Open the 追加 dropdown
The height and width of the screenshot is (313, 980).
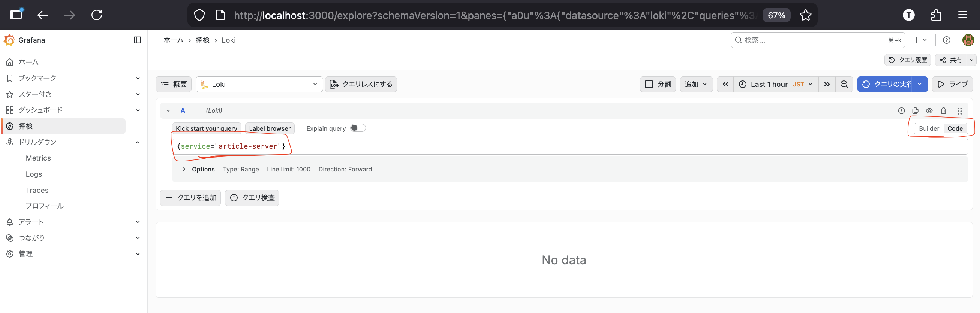click(696, 84)
